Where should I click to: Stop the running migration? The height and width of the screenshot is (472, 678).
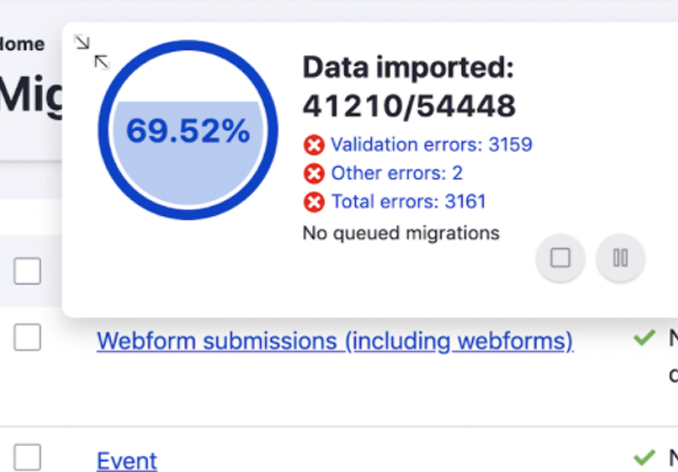point(560,258)
